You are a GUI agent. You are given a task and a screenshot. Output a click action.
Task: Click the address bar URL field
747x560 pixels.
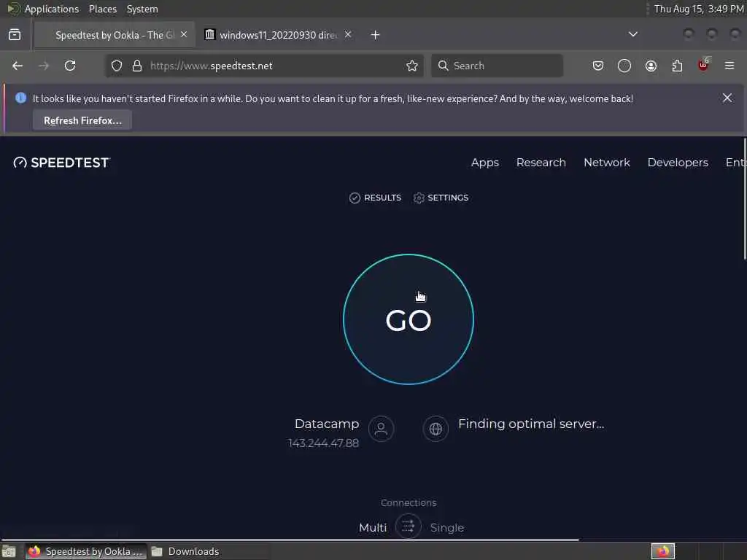pos(265,66)
